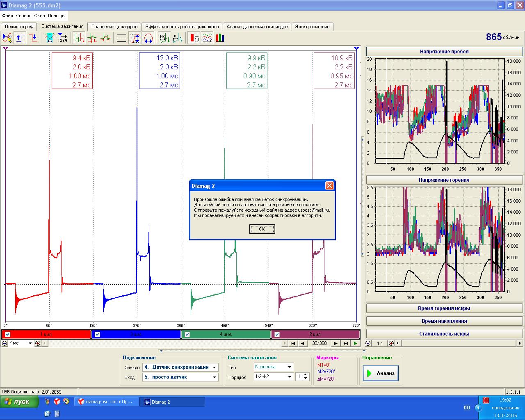525x420 pixels.
Task: Open the Сервис menu
Action: 24,16
